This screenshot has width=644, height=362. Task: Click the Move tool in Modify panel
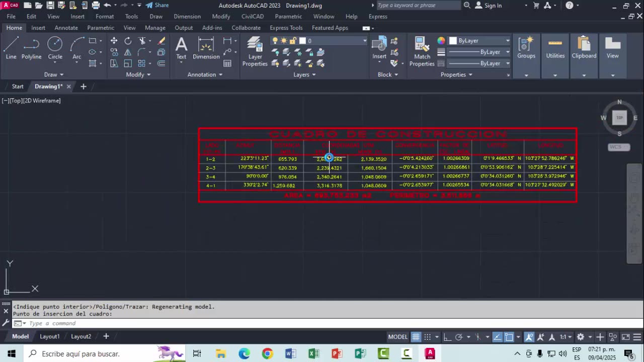click(x=114, y=41)
